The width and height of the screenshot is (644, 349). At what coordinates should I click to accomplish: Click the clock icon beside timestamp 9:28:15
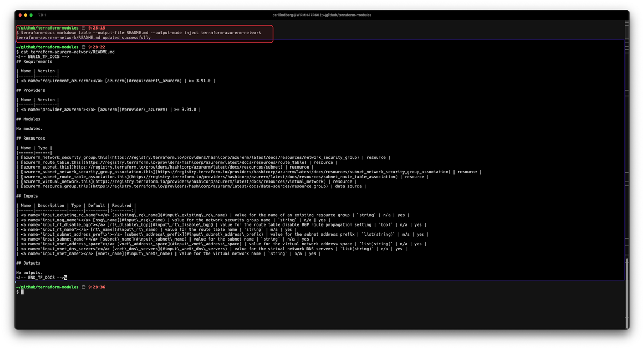pos(84,28)
